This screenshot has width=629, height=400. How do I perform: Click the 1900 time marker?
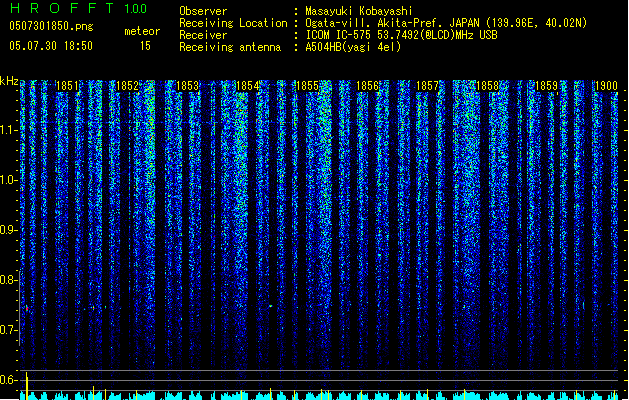(x=606, y=86)
